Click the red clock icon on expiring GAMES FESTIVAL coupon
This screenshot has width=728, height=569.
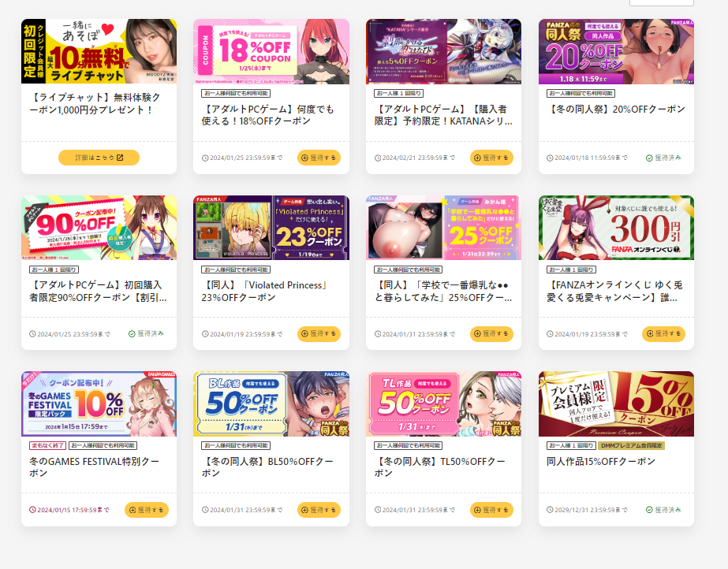[x=32, y=510]
